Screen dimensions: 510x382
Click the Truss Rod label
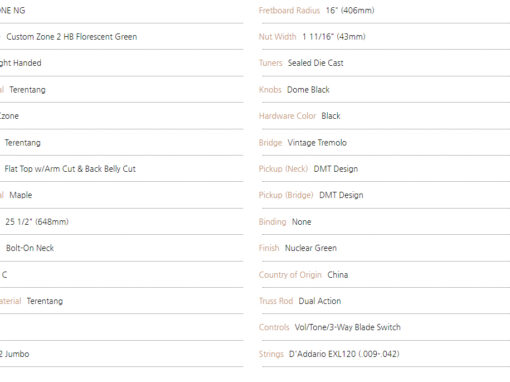(x=276, y=301)
